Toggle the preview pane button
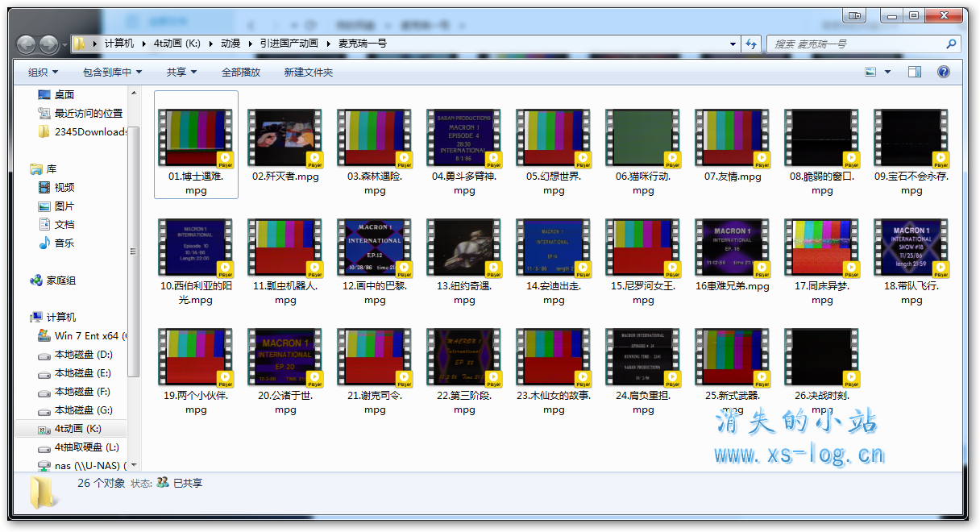This screenshot has height=532, width=980. (915, 72)
